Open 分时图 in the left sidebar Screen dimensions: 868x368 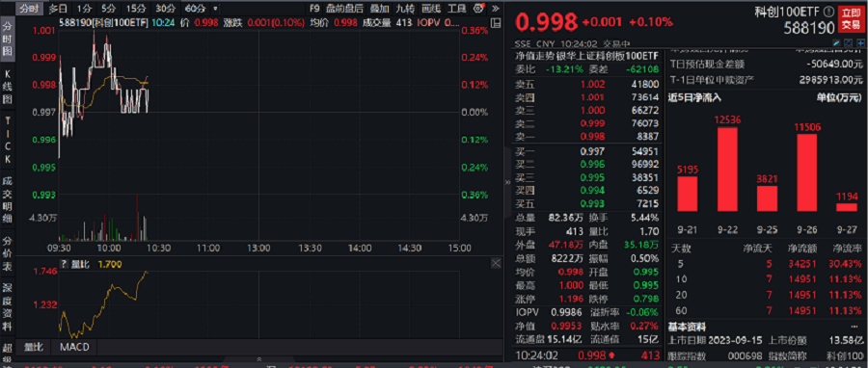pos(8,39)
